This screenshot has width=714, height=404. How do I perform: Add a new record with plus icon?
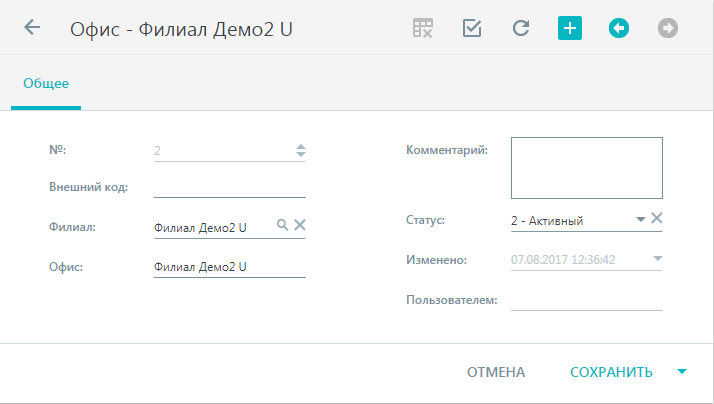tap(570, 28)
